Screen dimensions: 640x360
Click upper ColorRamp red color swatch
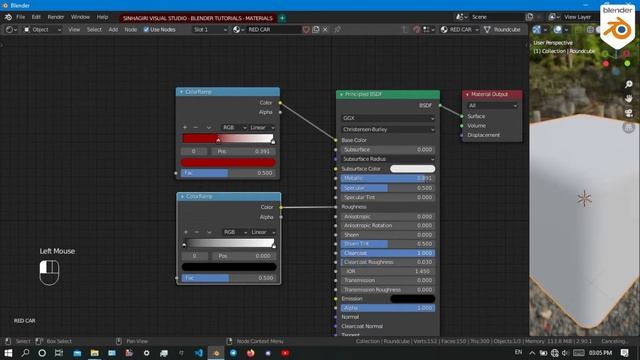pyautogui.click(x=228, y=162)
